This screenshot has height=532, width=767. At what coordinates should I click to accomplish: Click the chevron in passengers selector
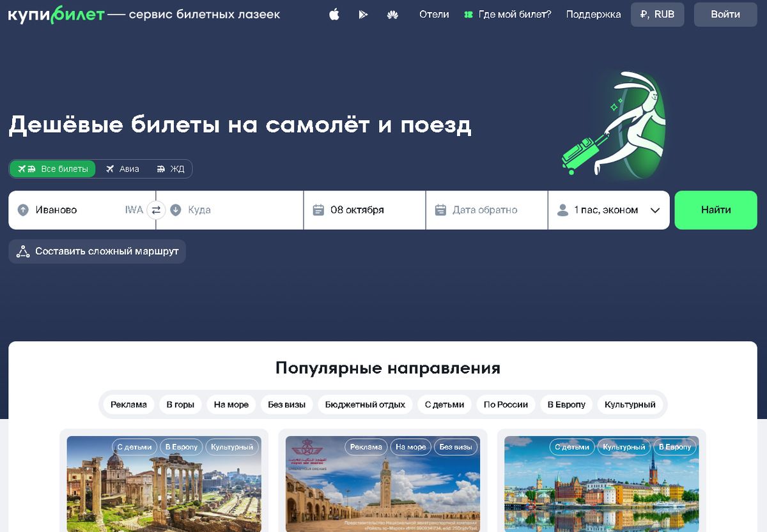(x=655, y=210)
